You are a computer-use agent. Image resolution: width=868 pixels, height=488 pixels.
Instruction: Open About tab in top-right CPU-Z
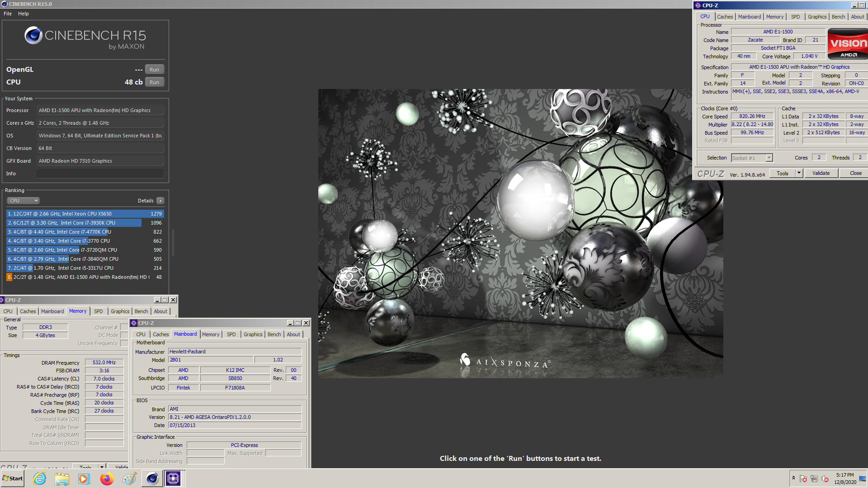click(857, 17)
